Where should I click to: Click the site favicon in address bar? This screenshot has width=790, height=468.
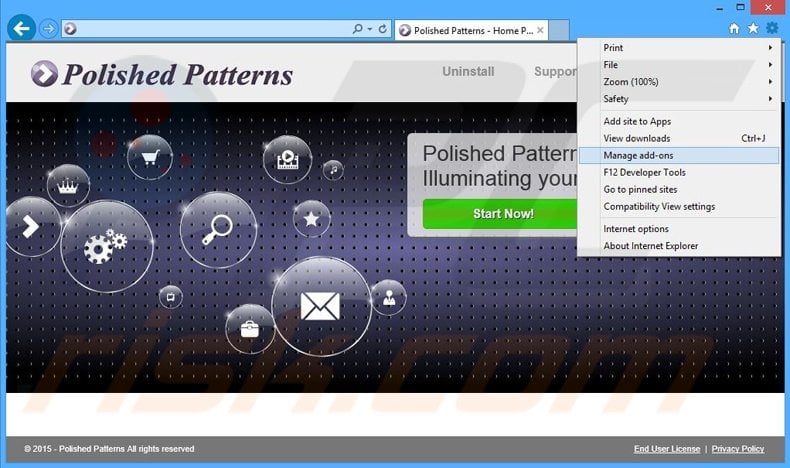click(x=70, y=29)
